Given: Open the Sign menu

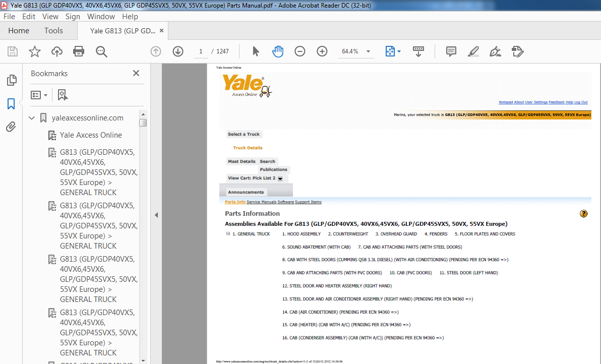Looking at the screenshot, I should tap(73, 17).
